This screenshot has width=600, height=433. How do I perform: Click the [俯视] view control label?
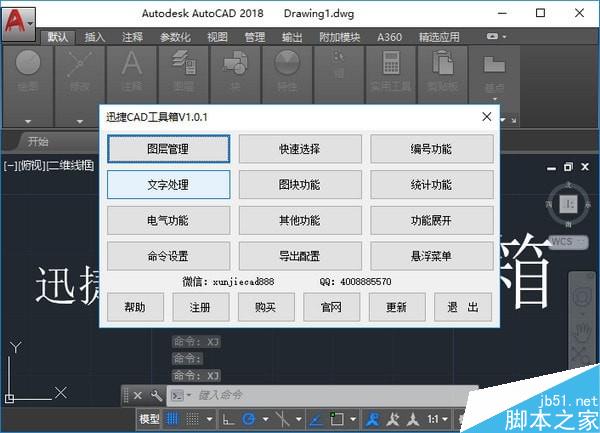[32, 165]
